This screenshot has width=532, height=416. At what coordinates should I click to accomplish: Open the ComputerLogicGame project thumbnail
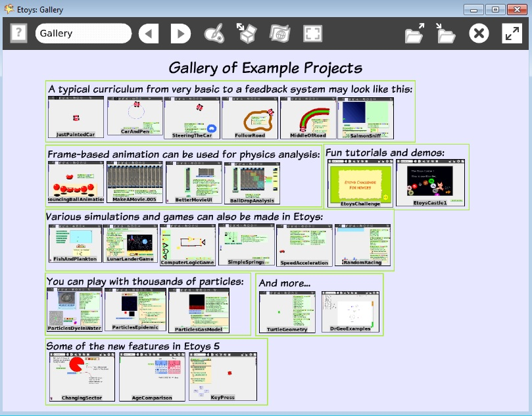[187, 245]
